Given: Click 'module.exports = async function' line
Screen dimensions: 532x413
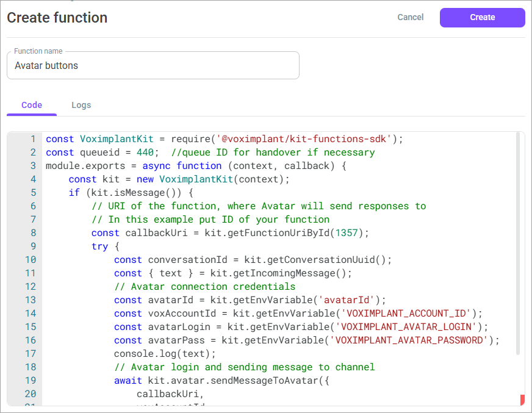Looking at the screenshot, I should [196, 166].
